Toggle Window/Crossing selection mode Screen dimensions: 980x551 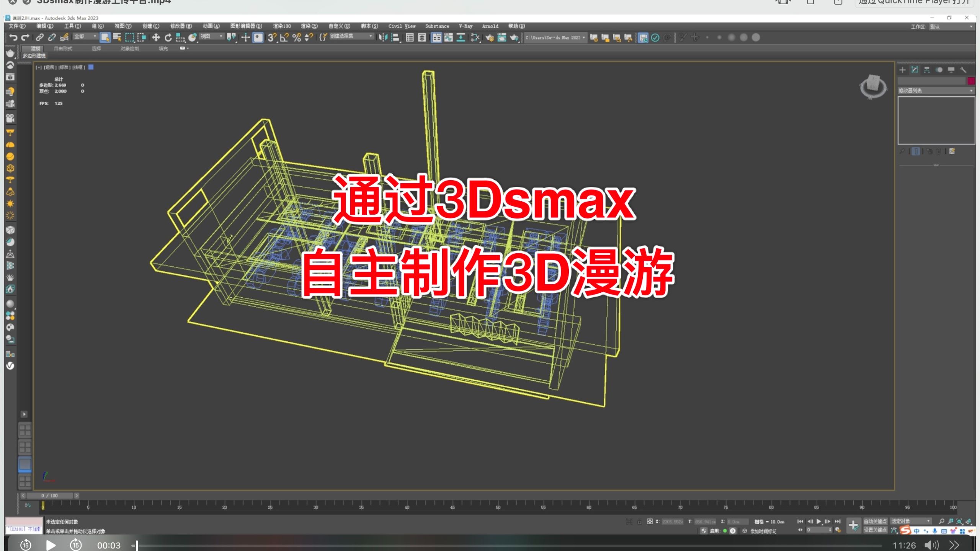click(x=142, y=37)
